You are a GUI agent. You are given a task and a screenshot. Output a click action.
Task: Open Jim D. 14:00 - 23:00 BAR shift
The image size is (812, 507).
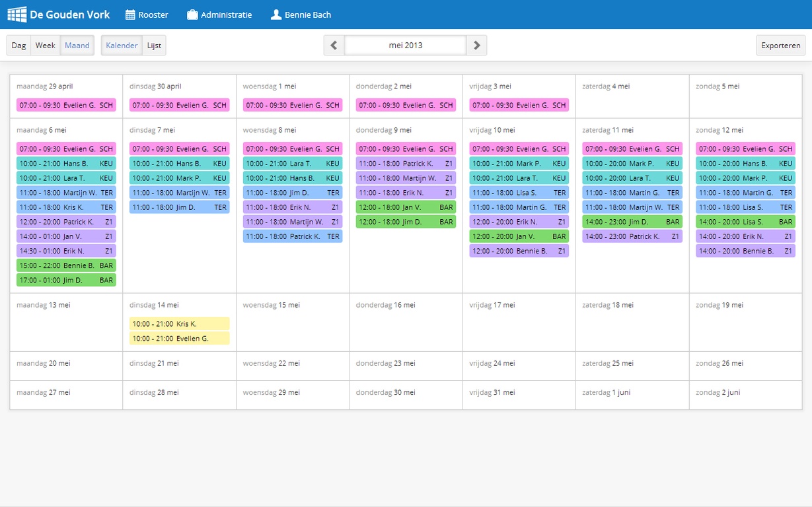pyautogui.click(x=632, y=222)
